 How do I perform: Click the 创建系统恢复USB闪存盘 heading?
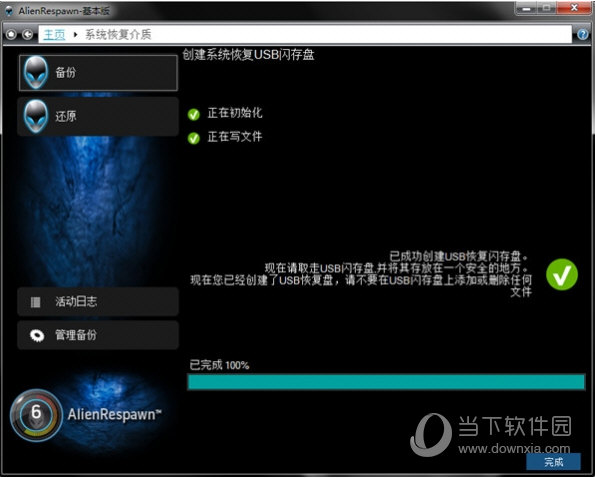[249, 55]
